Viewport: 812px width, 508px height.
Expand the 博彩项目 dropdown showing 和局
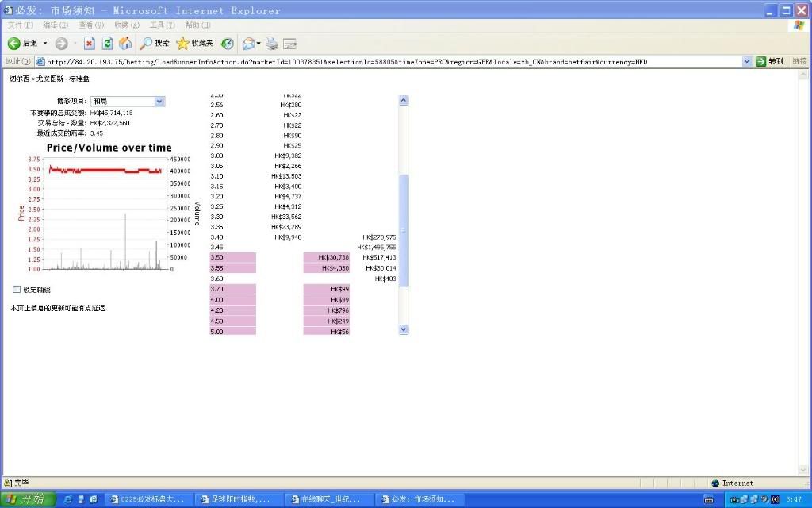pos(159,102)
